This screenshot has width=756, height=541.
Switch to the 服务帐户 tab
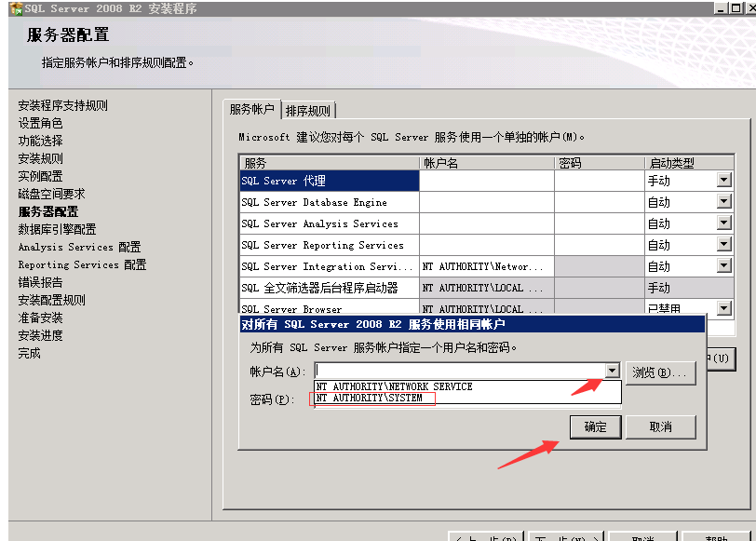pos(251,110)
